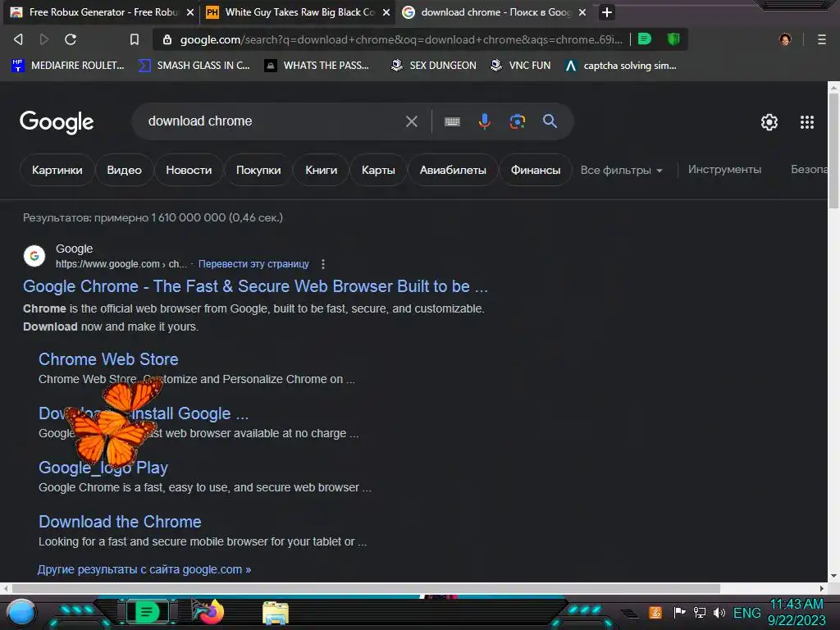Open the orange Java tray icon
The height and width of the screenshot is (630, 840).
(655, 612)
